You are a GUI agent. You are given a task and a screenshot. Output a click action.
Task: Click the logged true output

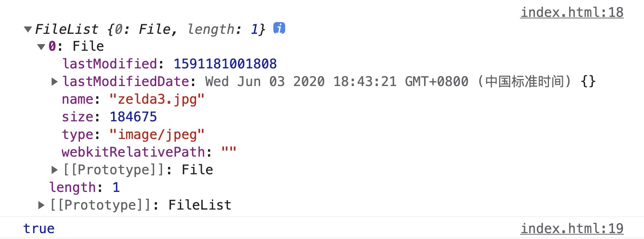click(39, 228)
